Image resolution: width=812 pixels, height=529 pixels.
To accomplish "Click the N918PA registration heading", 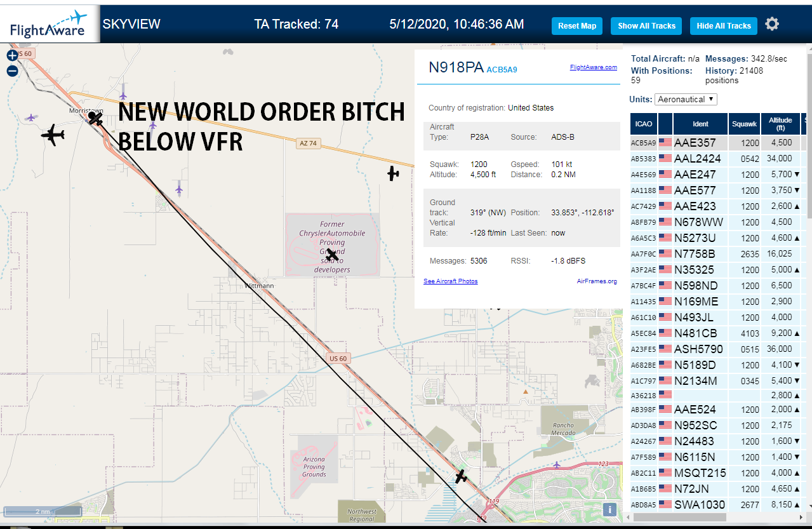I will click(x=456, y=67).
